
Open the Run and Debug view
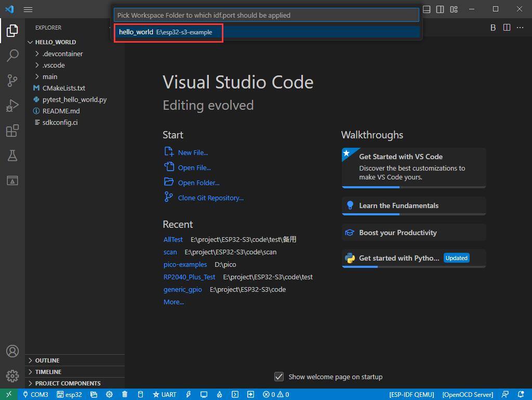[12, 106]
